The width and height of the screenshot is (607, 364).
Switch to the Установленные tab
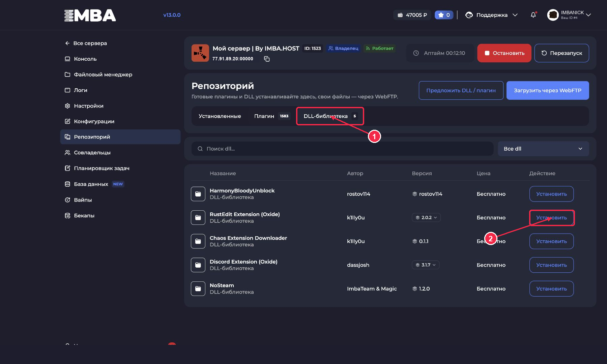point(220,116)
